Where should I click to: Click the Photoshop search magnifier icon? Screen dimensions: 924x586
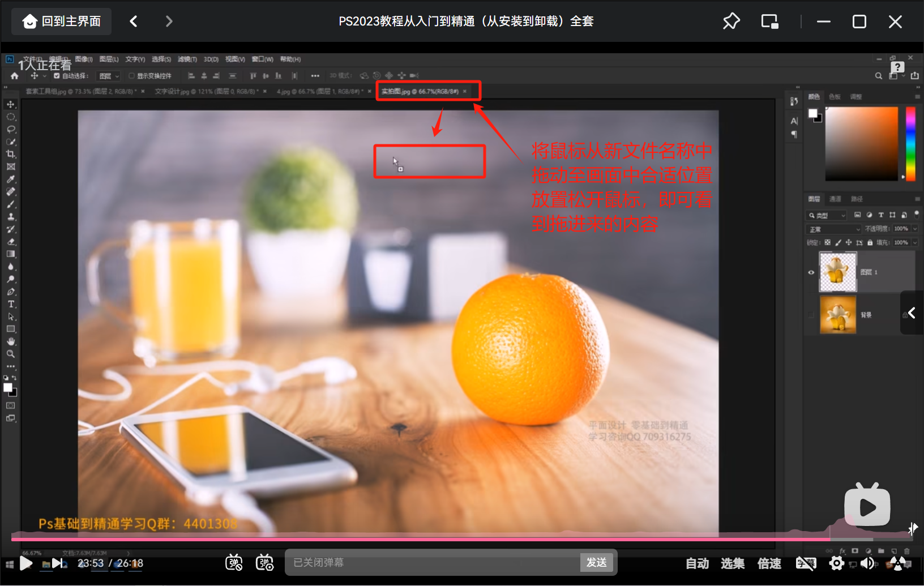pos(879,75)
